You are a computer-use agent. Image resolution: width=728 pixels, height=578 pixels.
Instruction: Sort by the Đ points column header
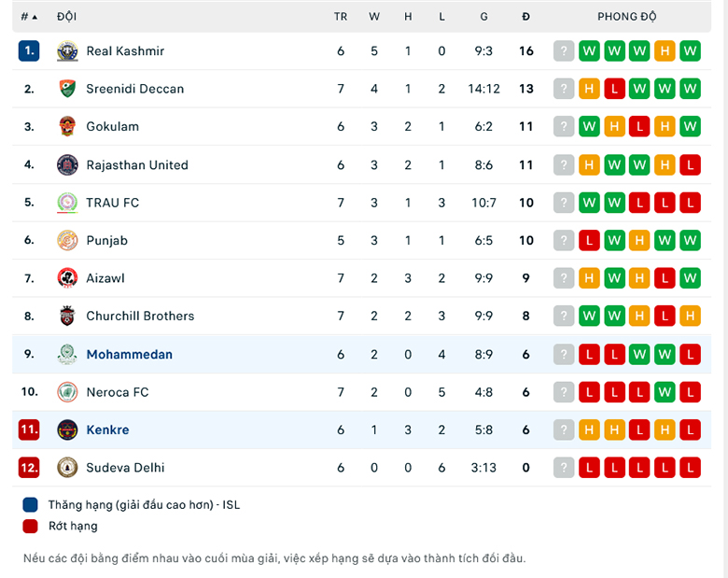tap(525, 17)
